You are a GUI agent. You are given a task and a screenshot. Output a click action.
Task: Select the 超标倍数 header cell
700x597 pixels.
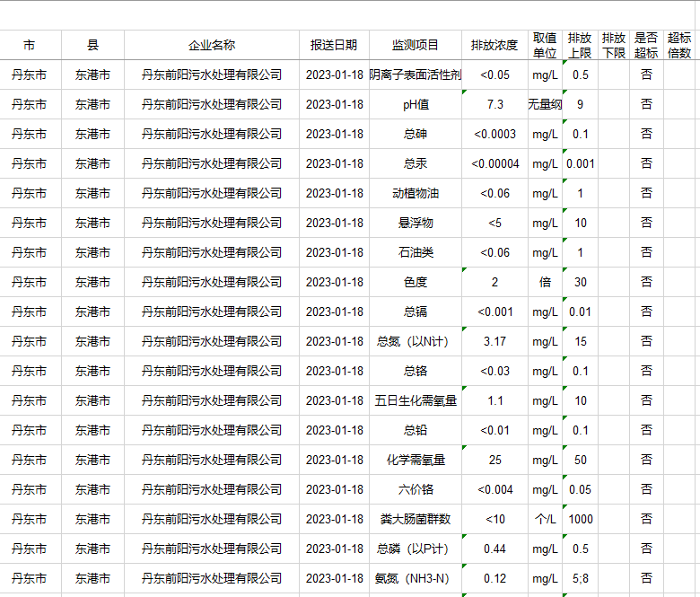679,45
